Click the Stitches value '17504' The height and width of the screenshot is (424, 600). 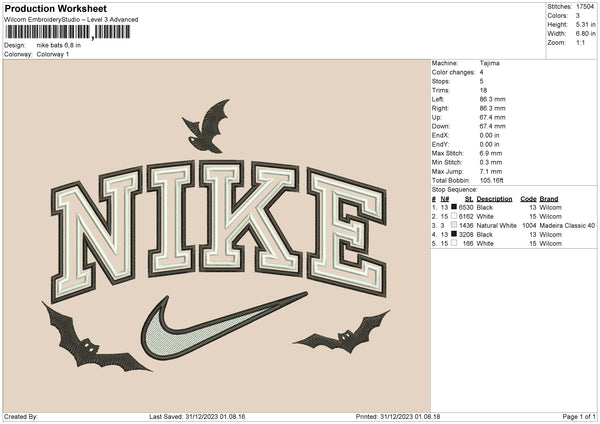point(585,7)
